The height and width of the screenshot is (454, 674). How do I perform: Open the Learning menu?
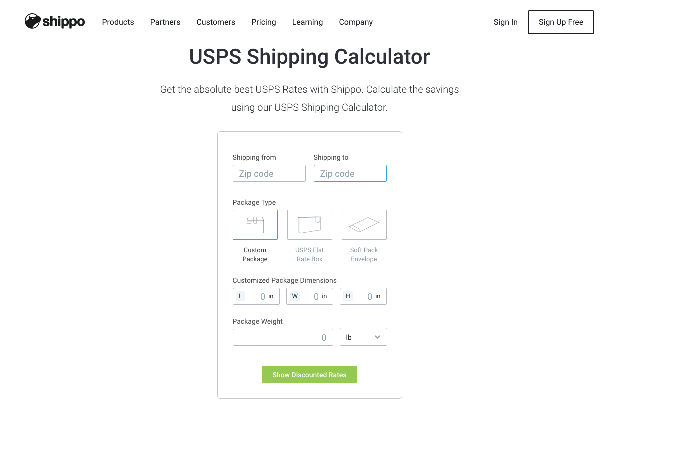point(307,22)
